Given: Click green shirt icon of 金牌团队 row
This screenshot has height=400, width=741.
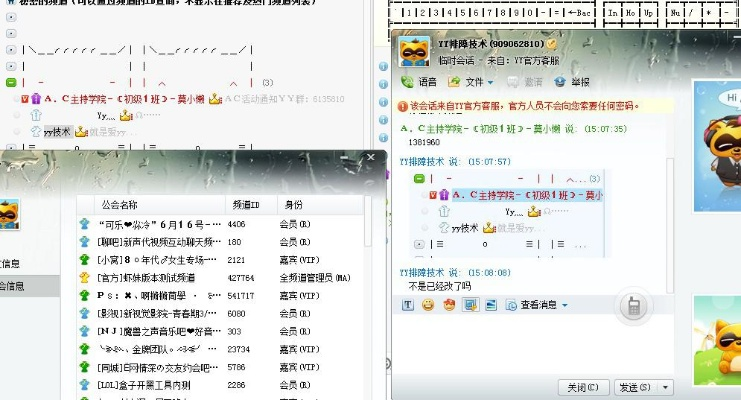Looking at the screenshot, I should (x=85, y=349).
